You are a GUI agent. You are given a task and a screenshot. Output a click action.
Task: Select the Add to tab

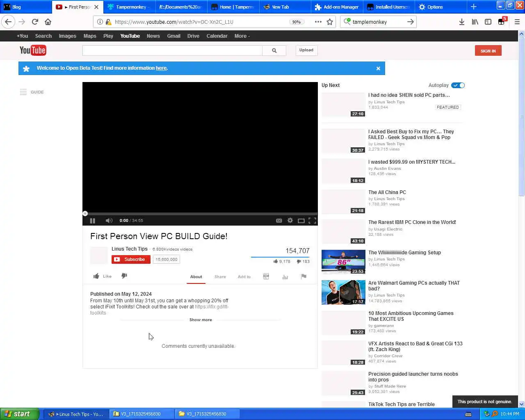coord(244,277)
